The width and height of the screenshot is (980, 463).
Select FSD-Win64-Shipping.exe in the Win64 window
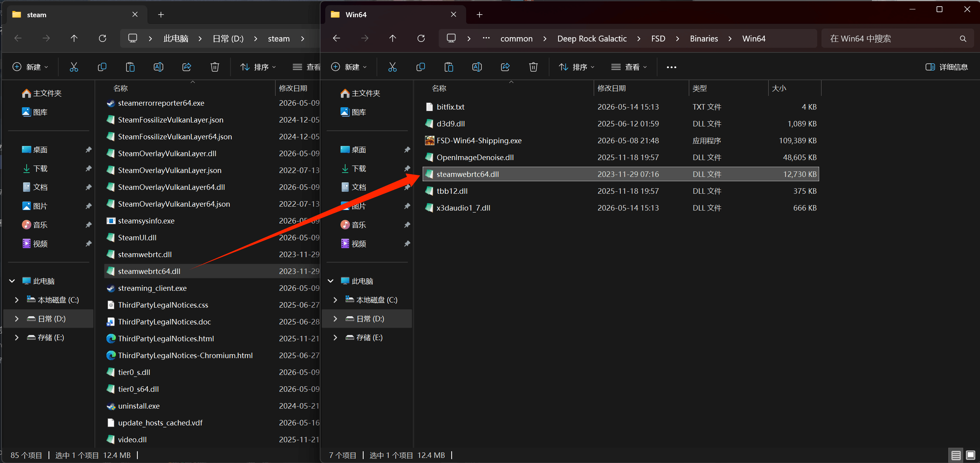pos(621,141)
